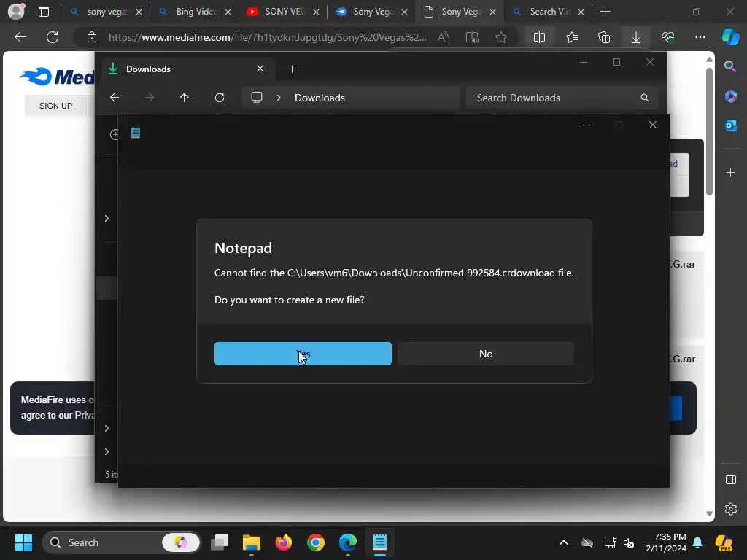Choose No in Notepad dialog

pyautogui.click(x=485, y=354)
